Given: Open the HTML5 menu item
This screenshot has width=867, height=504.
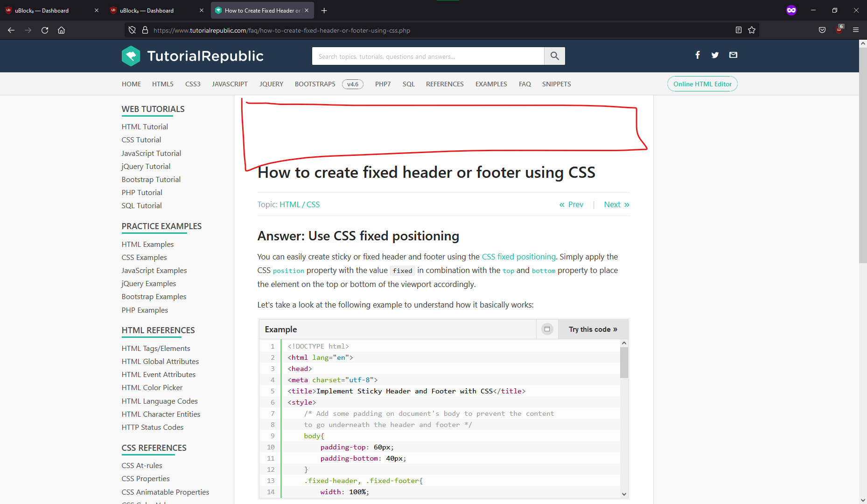Looking at the screenshot, I should pyautogui.click(x=163, y=84).
